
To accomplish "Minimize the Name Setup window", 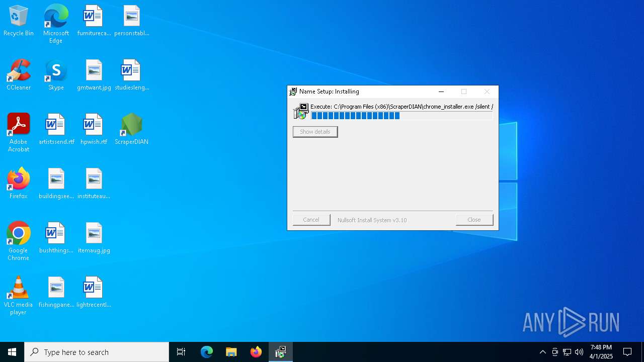I will pos(441,92).
